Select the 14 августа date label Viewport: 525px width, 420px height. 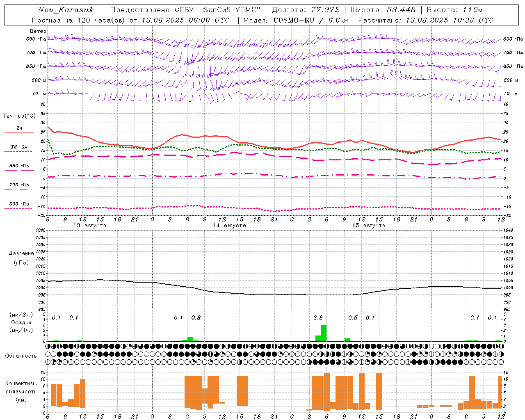[x=229, y=226]
